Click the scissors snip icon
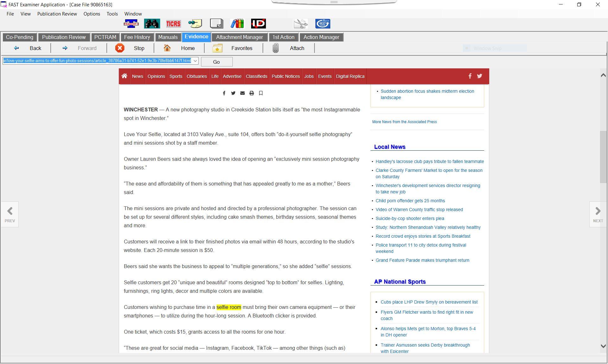The image size is (608, 364). tap(300, 24)
